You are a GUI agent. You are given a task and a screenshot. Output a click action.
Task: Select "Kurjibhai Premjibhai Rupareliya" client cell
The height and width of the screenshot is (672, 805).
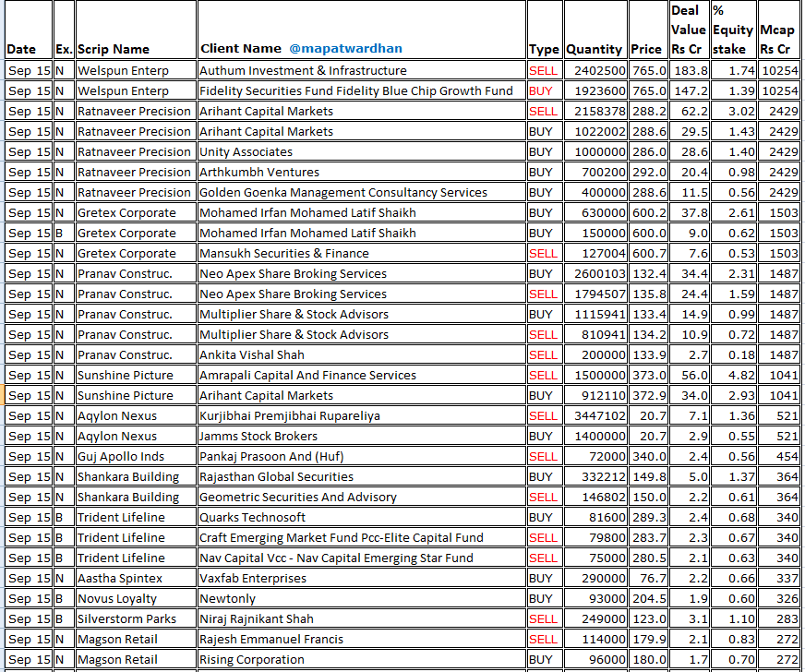(x=362, y=415)
